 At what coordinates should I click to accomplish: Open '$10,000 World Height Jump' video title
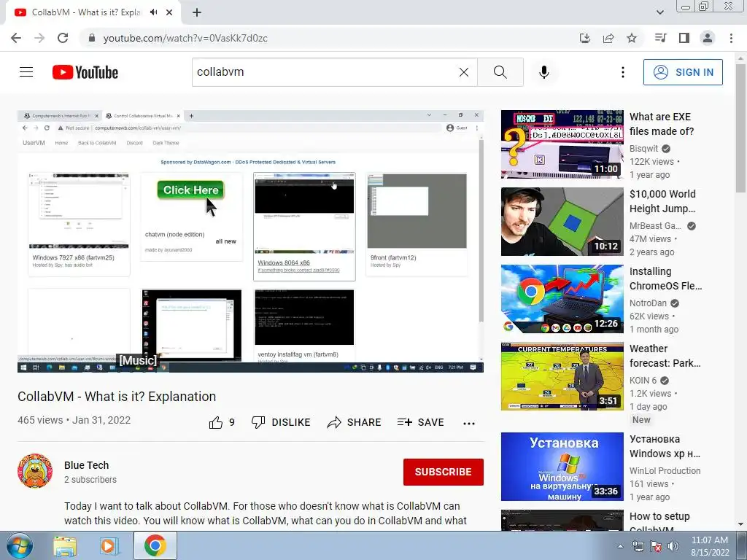662,201
